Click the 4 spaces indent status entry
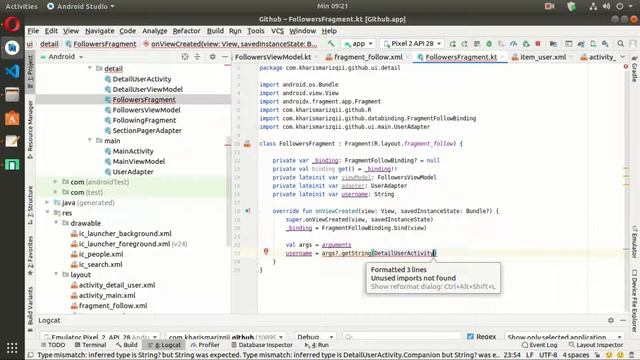640x360 pixels. 576,355
